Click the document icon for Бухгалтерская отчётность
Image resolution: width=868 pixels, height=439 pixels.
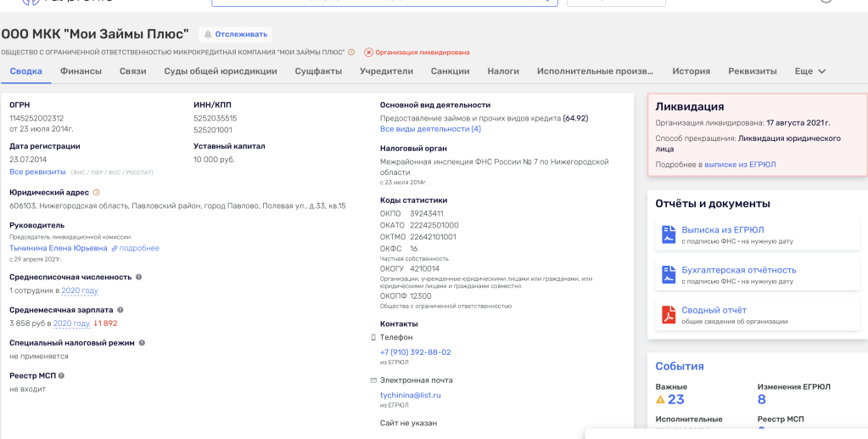coord(669,274)
